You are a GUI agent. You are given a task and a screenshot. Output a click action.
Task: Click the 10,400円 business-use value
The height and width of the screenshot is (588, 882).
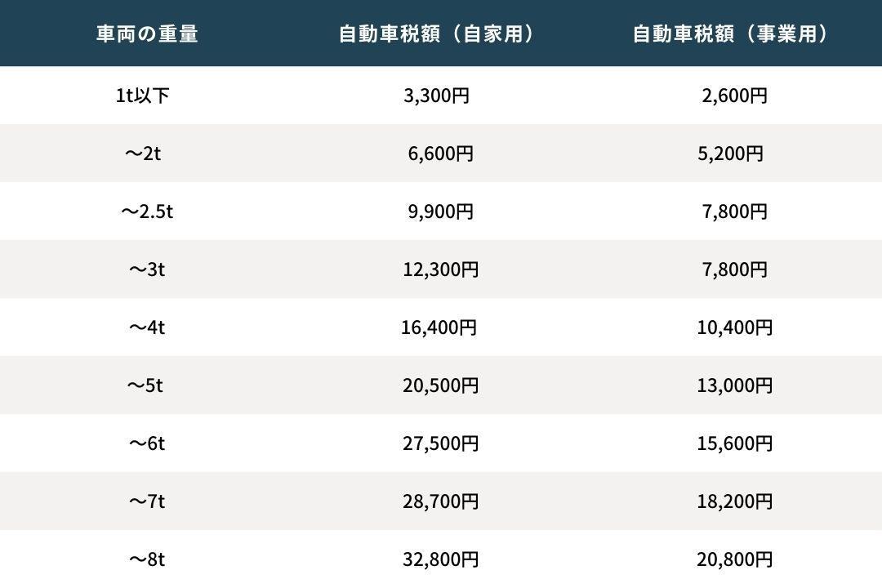coord(735,327)
